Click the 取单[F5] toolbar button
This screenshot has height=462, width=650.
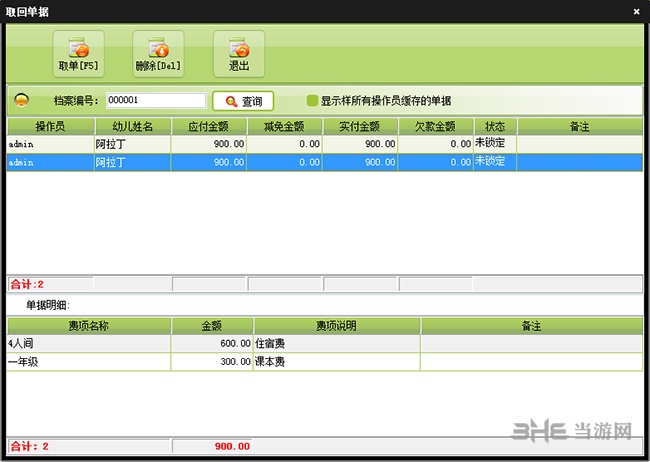click(x=78, y=54)
